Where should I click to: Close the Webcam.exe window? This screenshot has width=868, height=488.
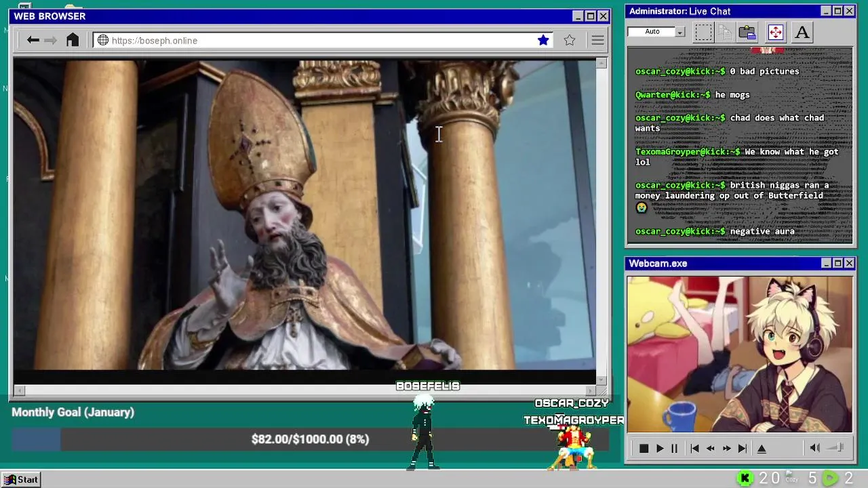pos(849,264)
